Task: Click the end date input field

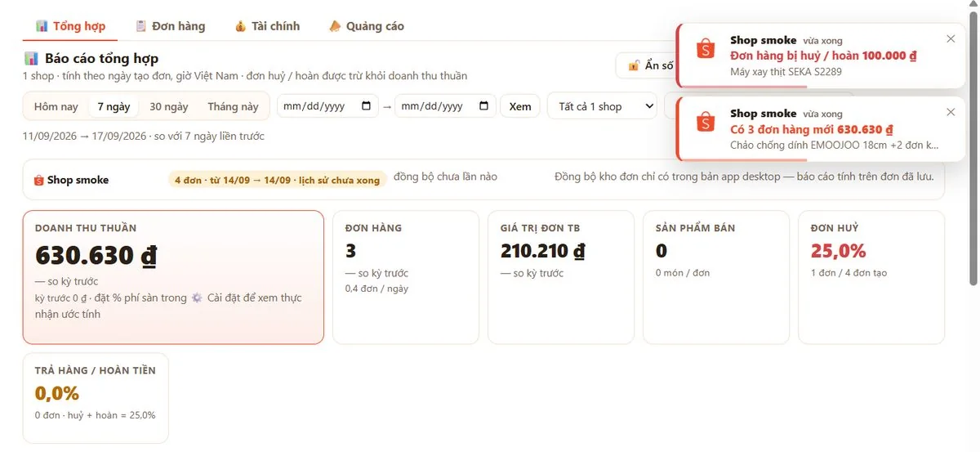Action: click(x=446, y=106)
